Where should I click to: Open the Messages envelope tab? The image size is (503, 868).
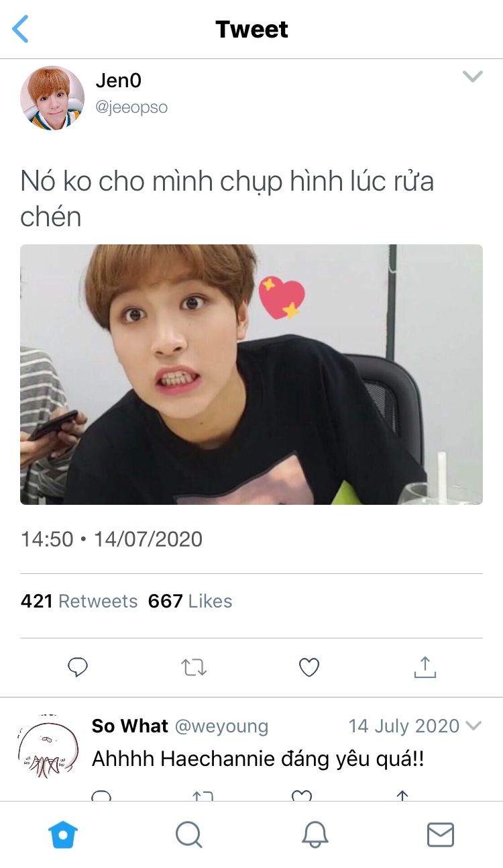click(441, 834)
